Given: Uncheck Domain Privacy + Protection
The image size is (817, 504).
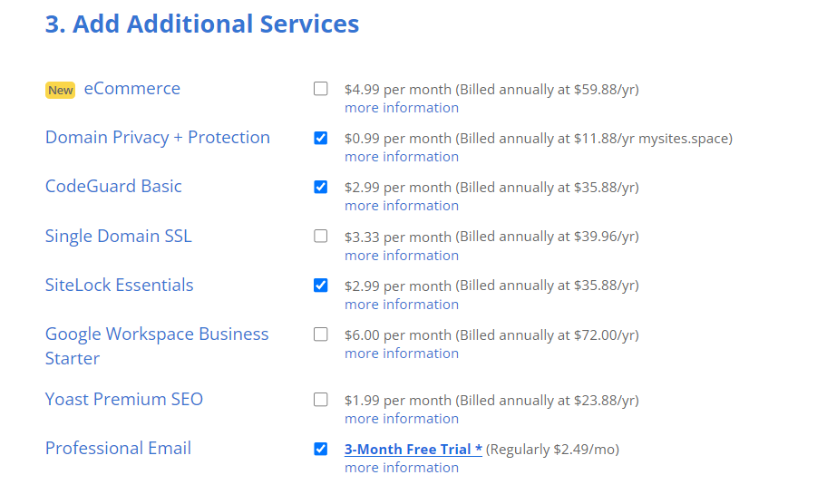Looking at the screenshot, I should [320, 138].
